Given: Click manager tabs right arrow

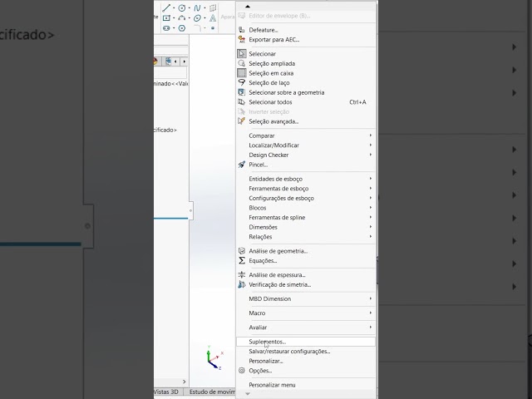Looking at the screenshot, I should pos(185,62).
